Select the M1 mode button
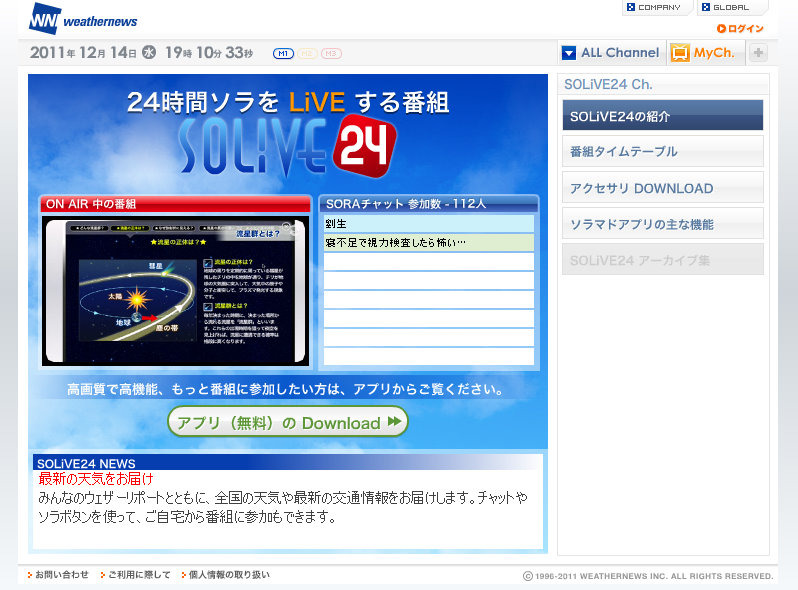The height and width of the screenshot is (590, 798). (x=283, y=53)
